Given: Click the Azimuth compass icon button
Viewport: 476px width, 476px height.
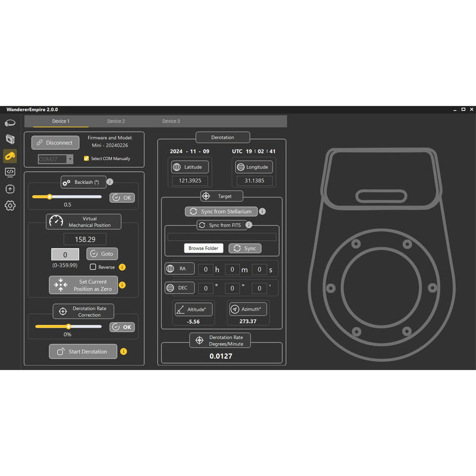Looking at the screenshot, I should click(x=248, y=309).
